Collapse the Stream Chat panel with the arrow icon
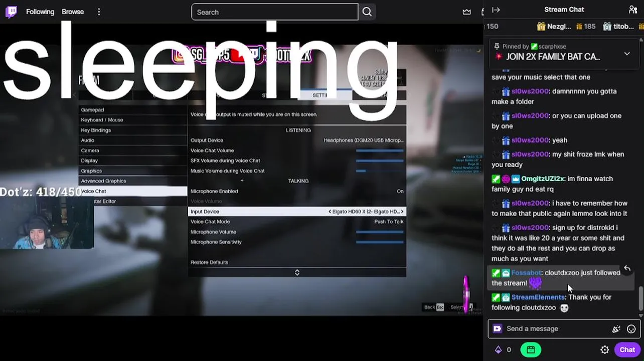 pos(496,10)
